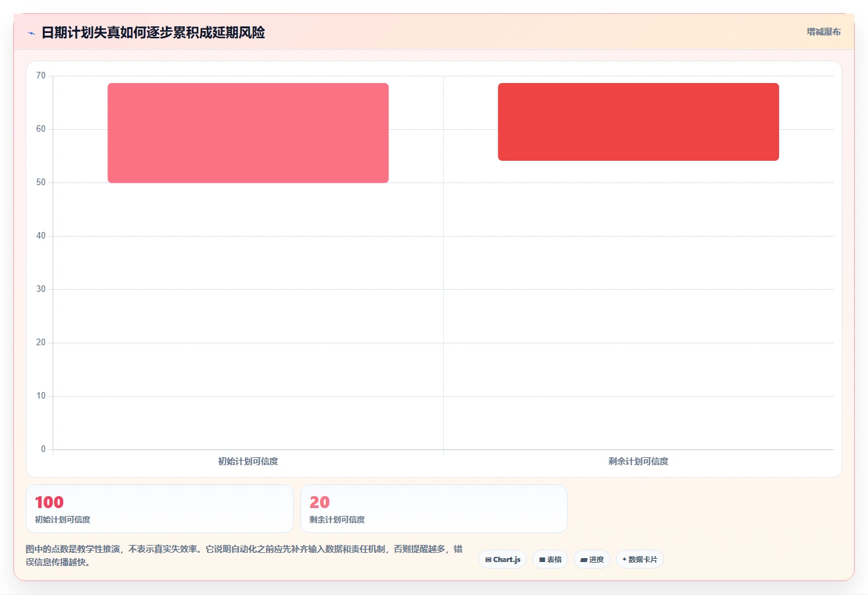Click the footnote text starting 图中的点数
Image resolution: width=868 pixels, height=595 pixels.
(x=244, y=555)
